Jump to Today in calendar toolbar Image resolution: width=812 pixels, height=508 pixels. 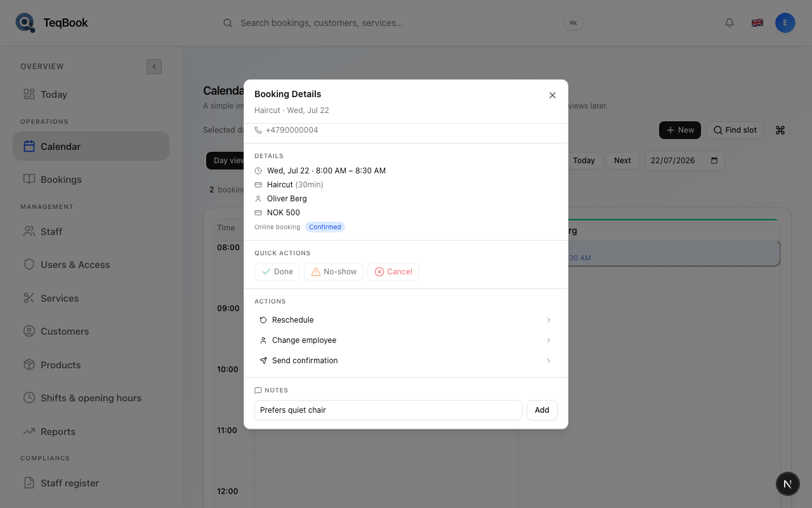[584, 161]
